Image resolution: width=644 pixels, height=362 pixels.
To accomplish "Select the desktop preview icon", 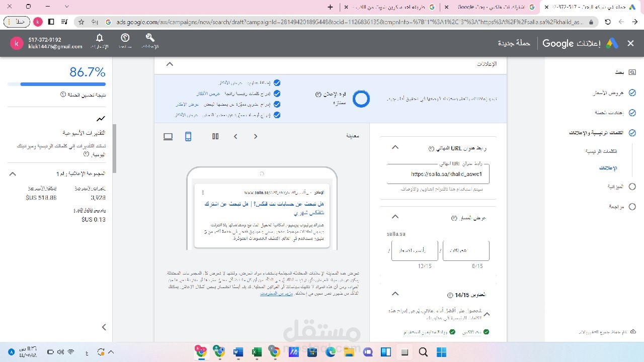I will 168,136.
